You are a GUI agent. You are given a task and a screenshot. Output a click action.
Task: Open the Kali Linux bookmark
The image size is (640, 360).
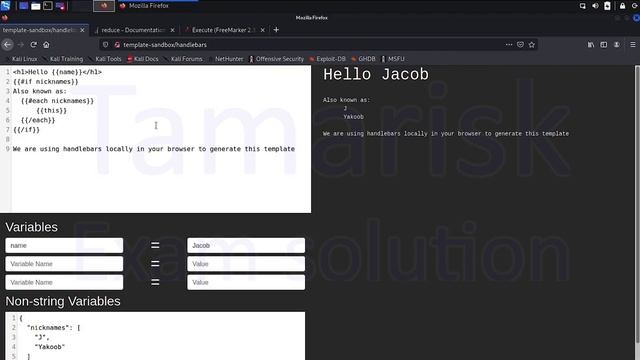tap(21, 59)
